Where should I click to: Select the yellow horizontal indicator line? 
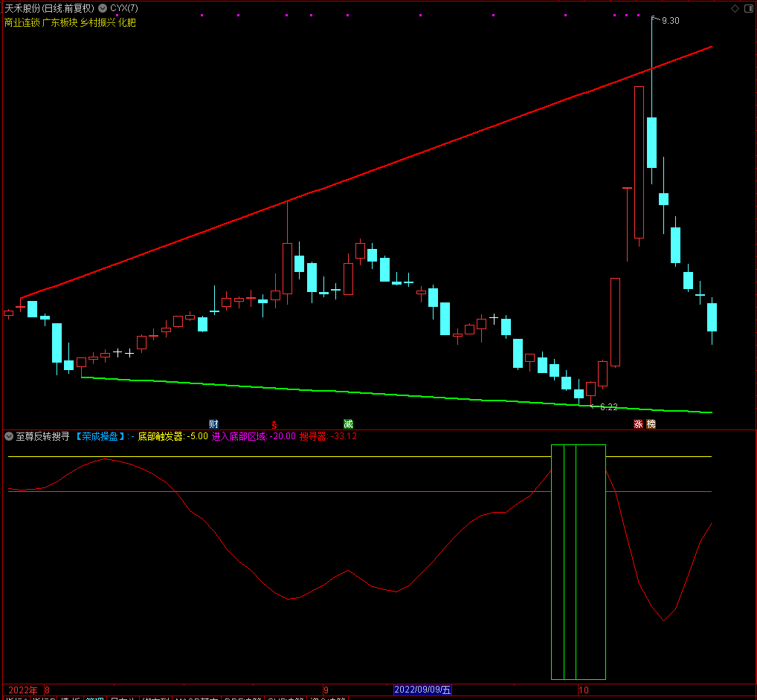(280, 456)
